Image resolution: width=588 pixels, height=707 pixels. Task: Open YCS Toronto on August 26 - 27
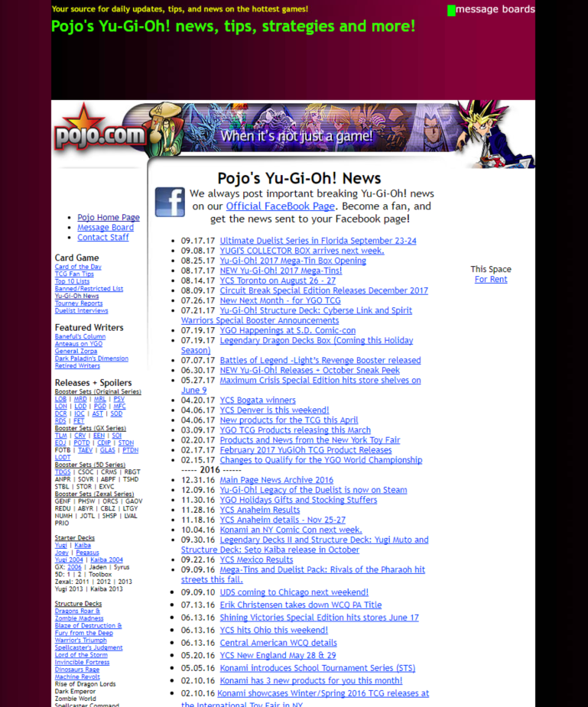pos(278,281)
